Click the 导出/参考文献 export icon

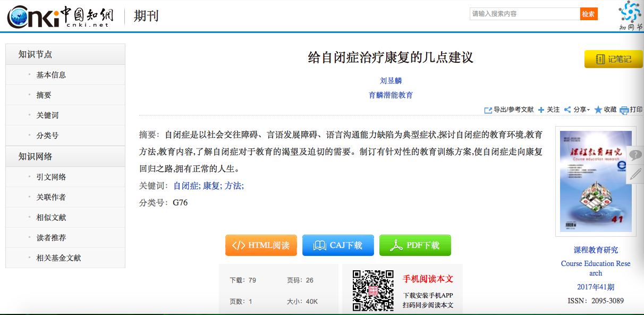click(x=488, y=110)
